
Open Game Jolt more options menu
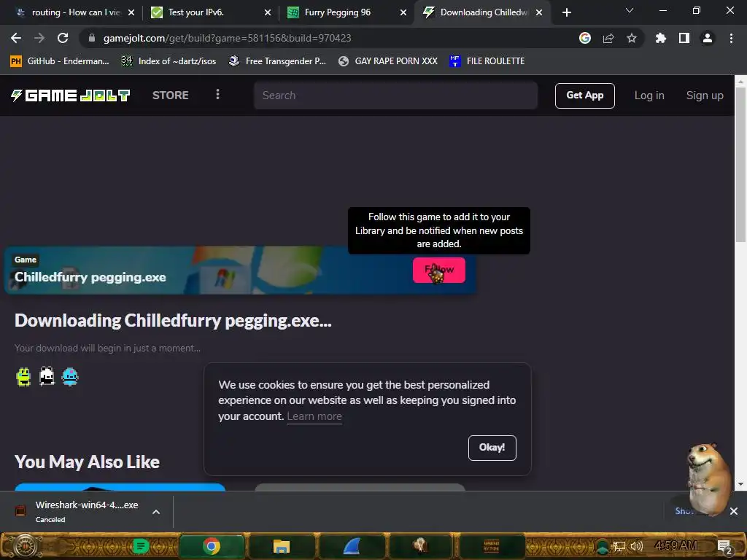coord(217,94)
